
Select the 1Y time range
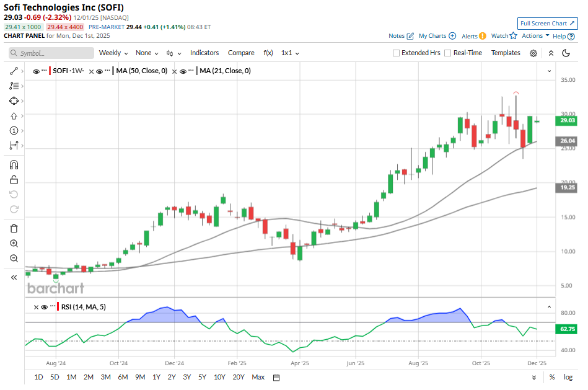click(x=156, y=377)
